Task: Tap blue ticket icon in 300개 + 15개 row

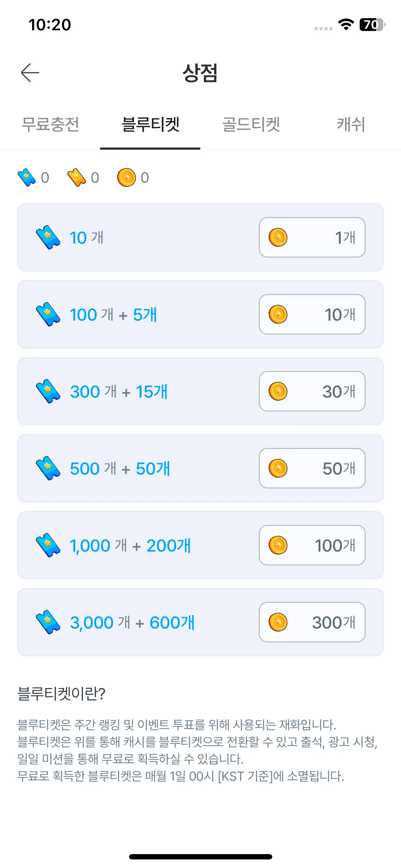Action: point(48,391)
